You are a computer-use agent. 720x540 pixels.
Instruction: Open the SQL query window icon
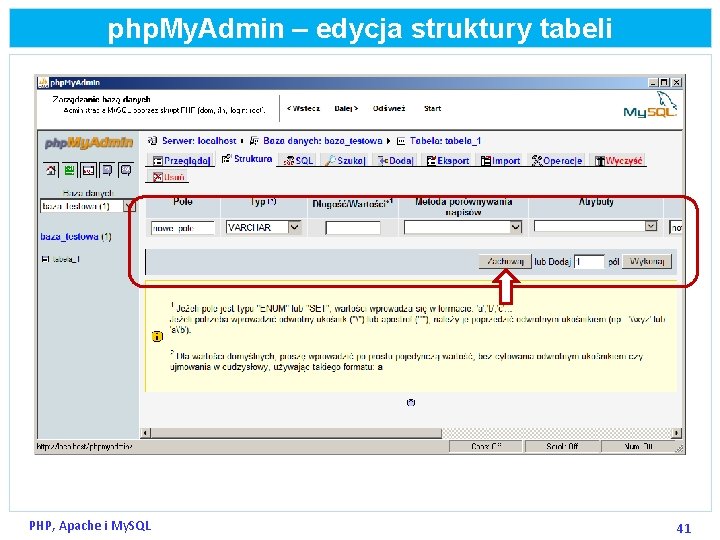pyautogui.click(x=88, y=170)
